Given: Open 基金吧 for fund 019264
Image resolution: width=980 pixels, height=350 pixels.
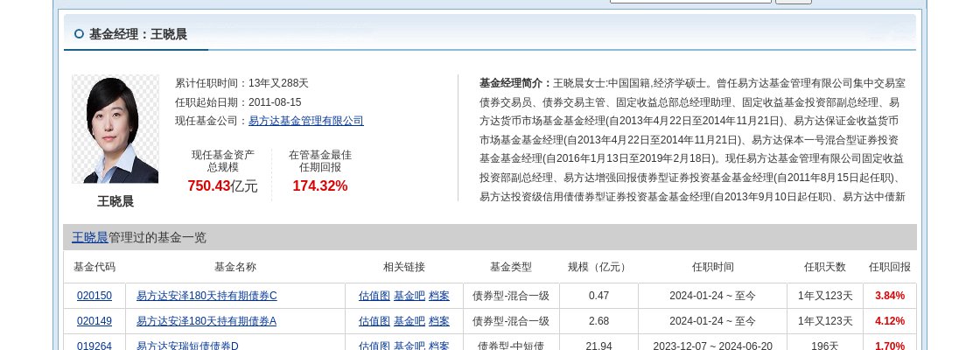Looking at the screenshot, I should tap(409, 346).
